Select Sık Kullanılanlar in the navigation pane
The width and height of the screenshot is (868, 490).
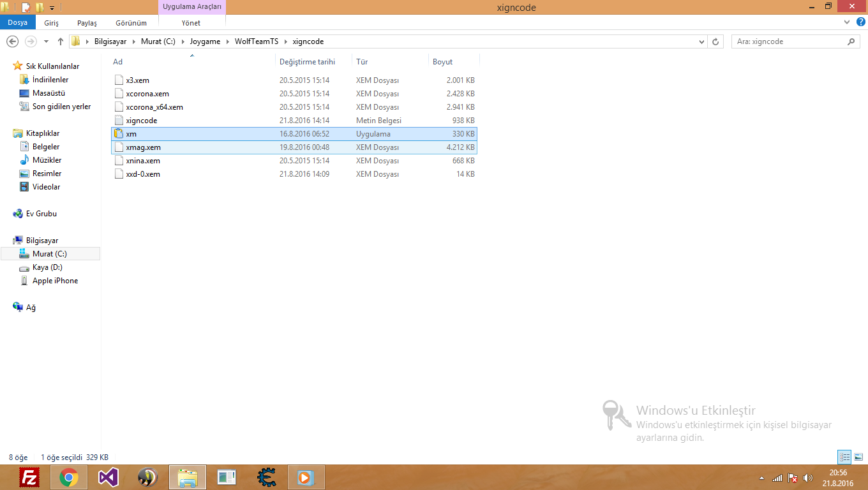click(x=52, y=66)
